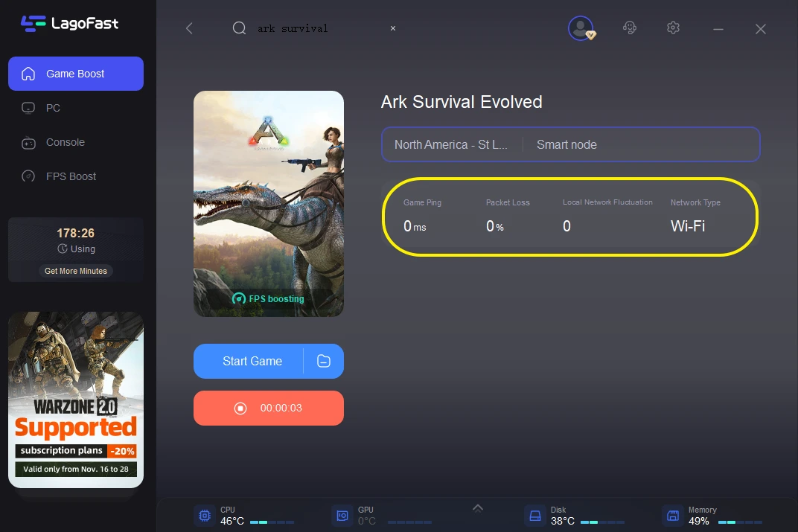This screenshot has height=532, width=798.
Task: Click the Disk temperature bar
Action: click(602, 522)
